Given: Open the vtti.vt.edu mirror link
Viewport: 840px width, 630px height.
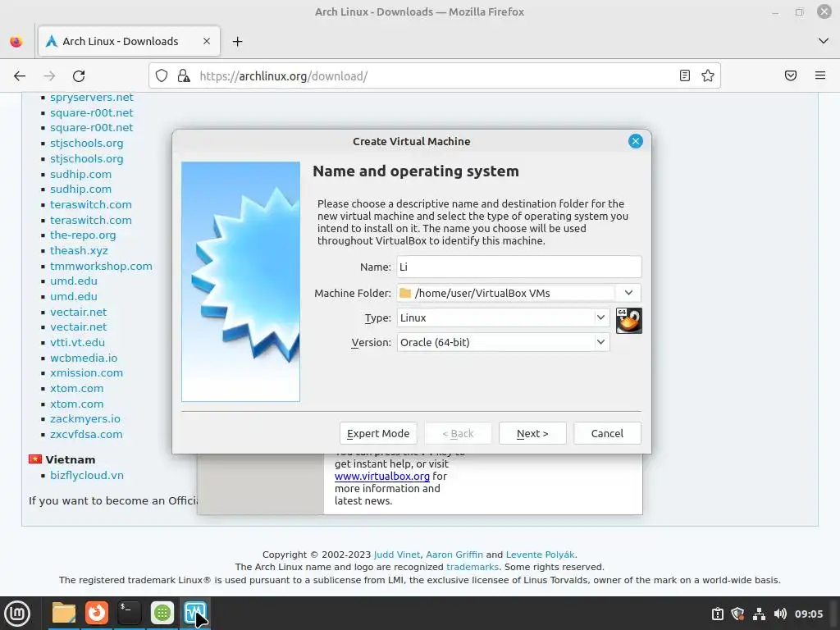Looking at the screenshot, I should pyautogui.click(x=77, y=342).
